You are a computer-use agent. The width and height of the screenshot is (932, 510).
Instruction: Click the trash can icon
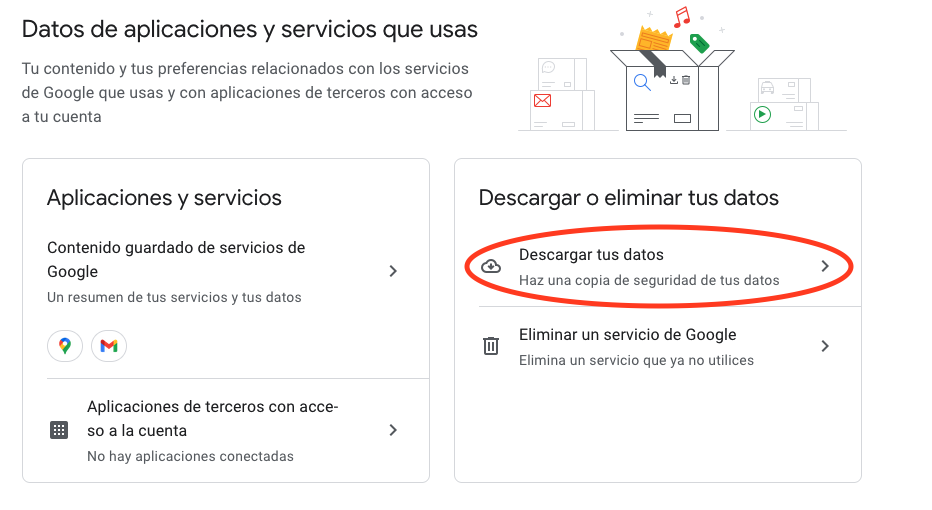click(x=491, y=346)
